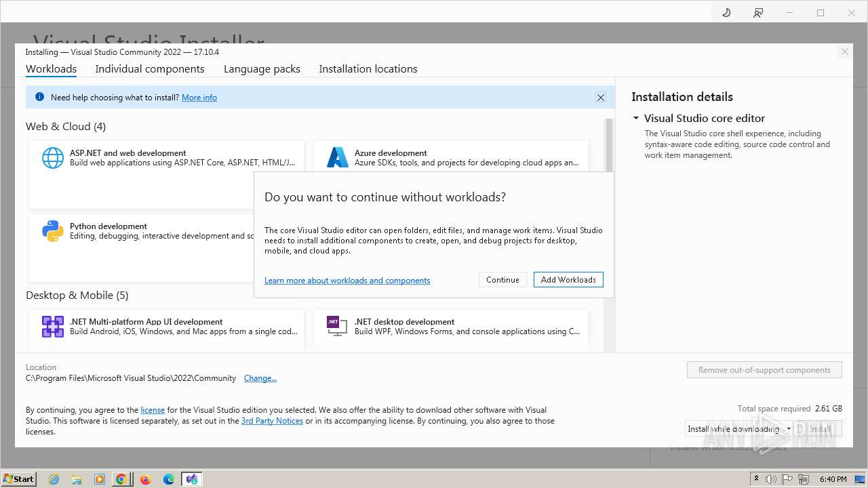This screenshot has width=868, height=488.
Task: Click the Python development logo icon
Action: [x=53, y=231]
